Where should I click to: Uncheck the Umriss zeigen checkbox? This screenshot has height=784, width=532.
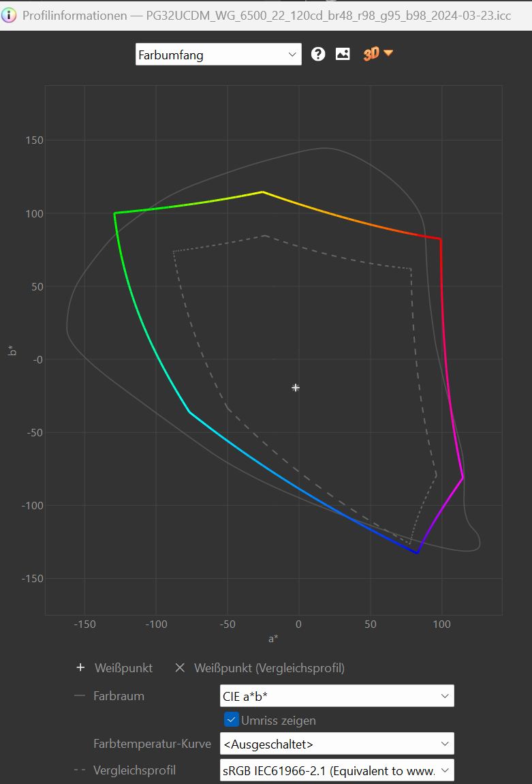coord(231,719)
